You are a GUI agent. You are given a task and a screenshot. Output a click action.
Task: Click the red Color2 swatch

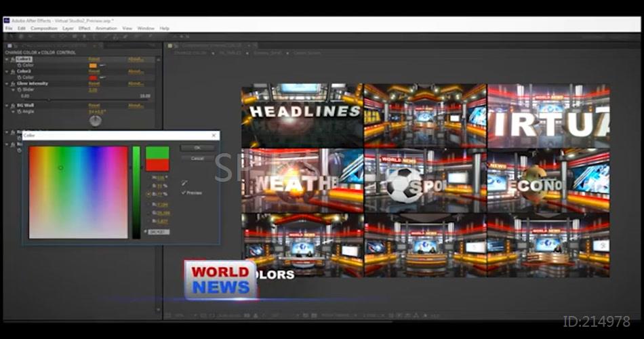(93, 77)
